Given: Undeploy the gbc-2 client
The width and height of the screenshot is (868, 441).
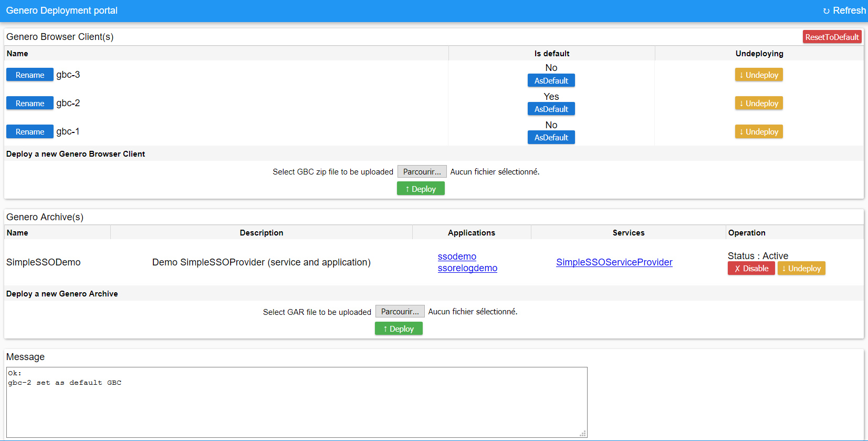Looking at the screenshot, I should coord(759,103).
